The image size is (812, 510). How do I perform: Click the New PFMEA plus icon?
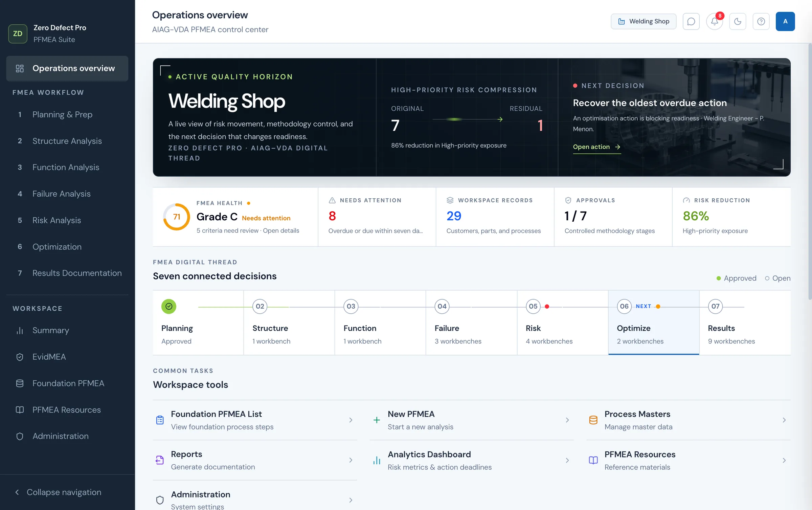tap(377, 420)
